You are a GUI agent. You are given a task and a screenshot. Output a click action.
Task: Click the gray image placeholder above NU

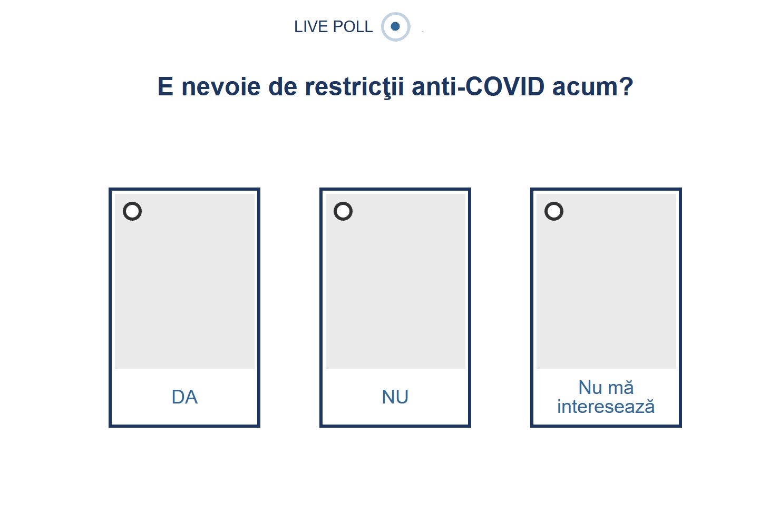[395, 290]
